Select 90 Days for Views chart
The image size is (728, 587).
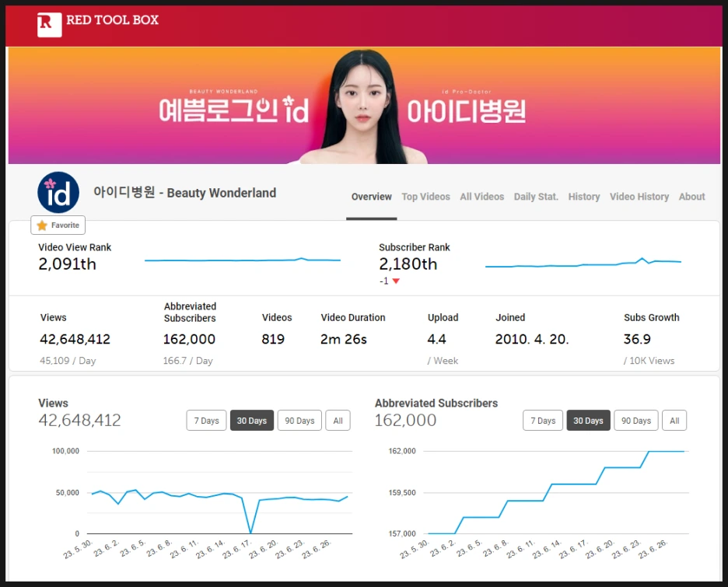(x=299, y=421)
